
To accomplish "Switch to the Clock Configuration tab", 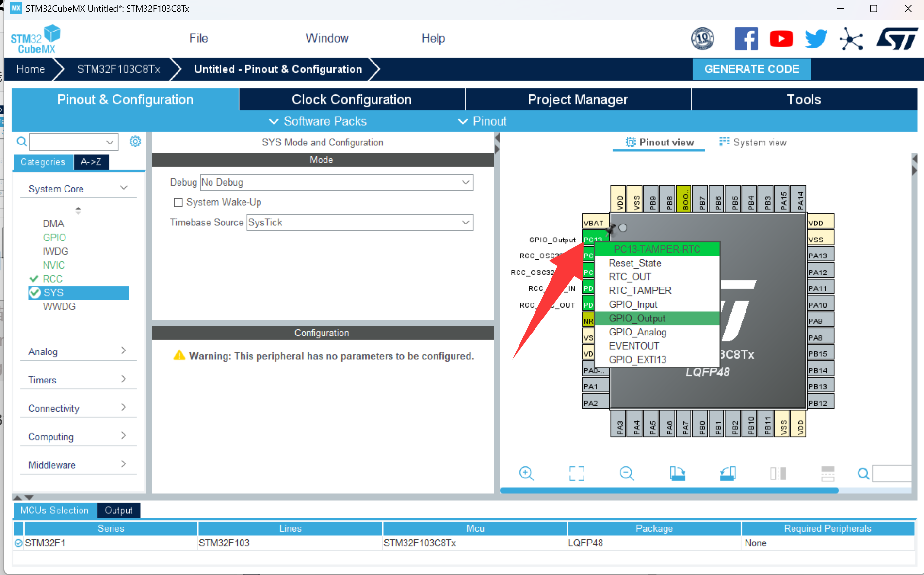I will [352, 99].
